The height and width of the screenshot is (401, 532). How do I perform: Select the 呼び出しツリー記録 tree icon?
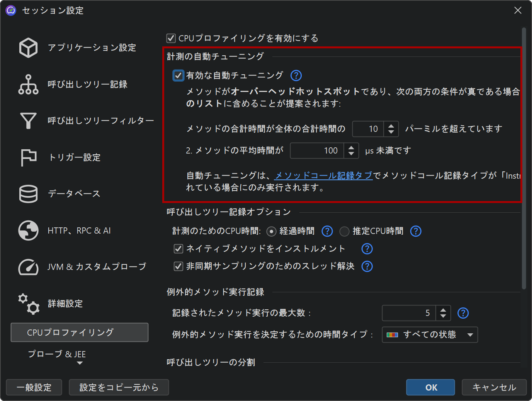(28, 84)
